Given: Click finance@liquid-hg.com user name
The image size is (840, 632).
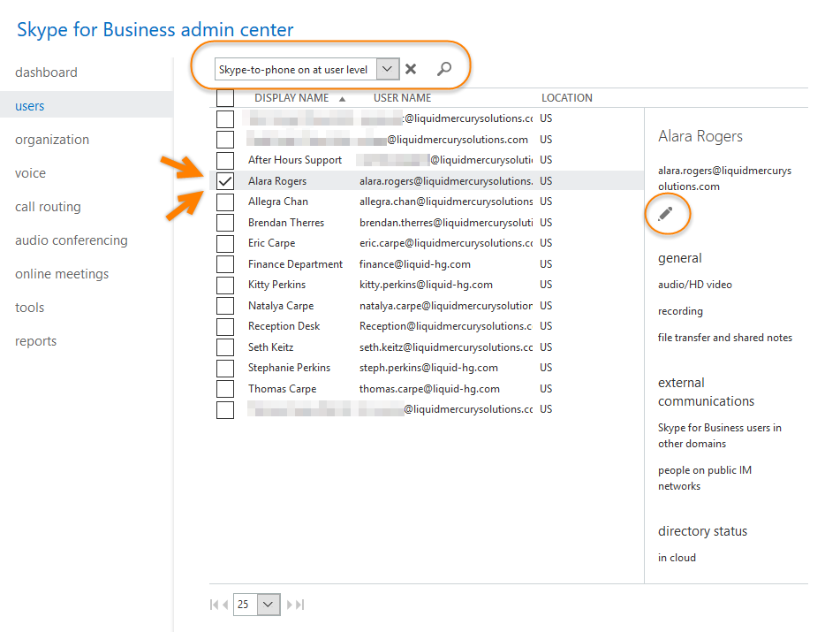Looking at the screenshot, I should 414,264.
